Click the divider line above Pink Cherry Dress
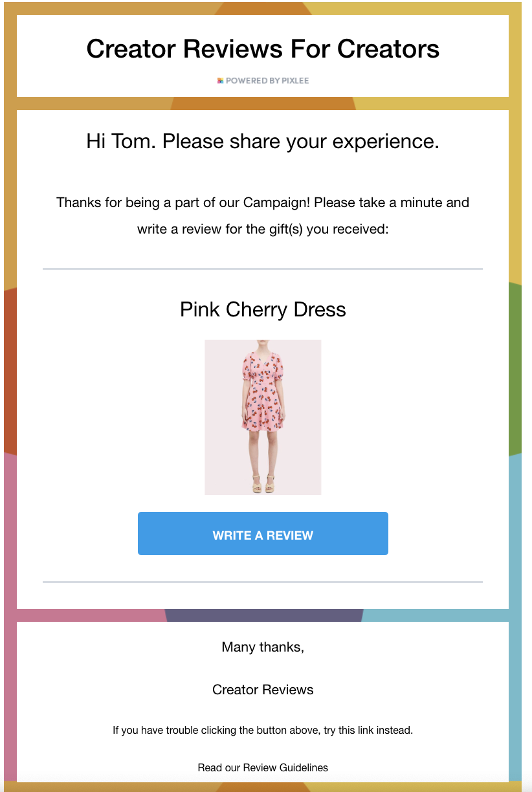The height and width of the screenshot is (792, 532). click(263, 269)
